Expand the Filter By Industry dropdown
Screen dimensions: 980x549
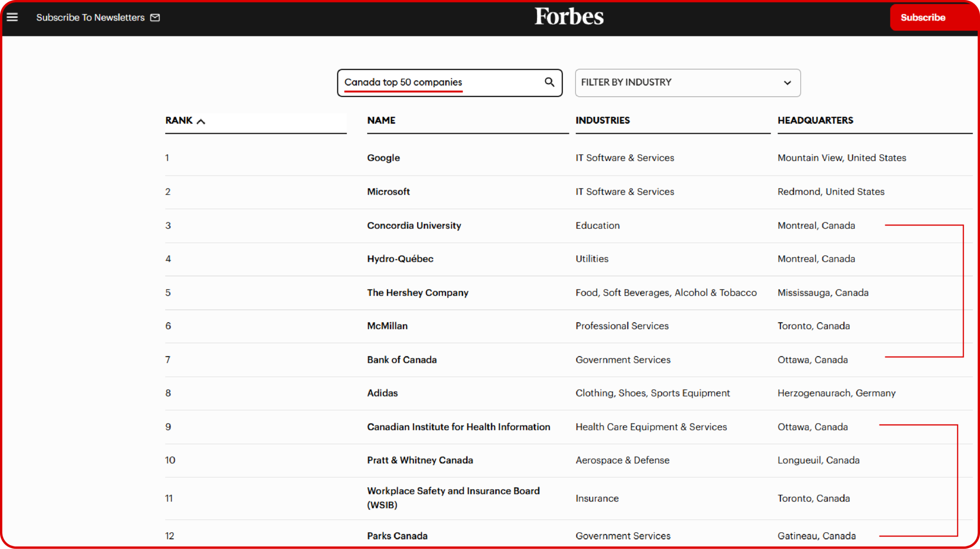point(688,83)
